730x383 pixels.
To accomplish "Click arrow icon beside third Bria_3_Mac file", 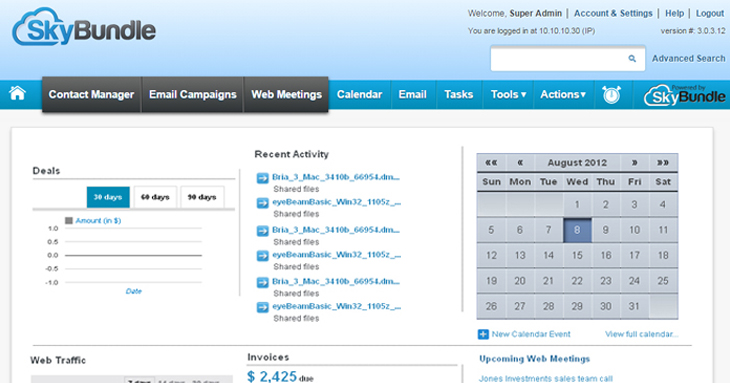I will [263, 282].
